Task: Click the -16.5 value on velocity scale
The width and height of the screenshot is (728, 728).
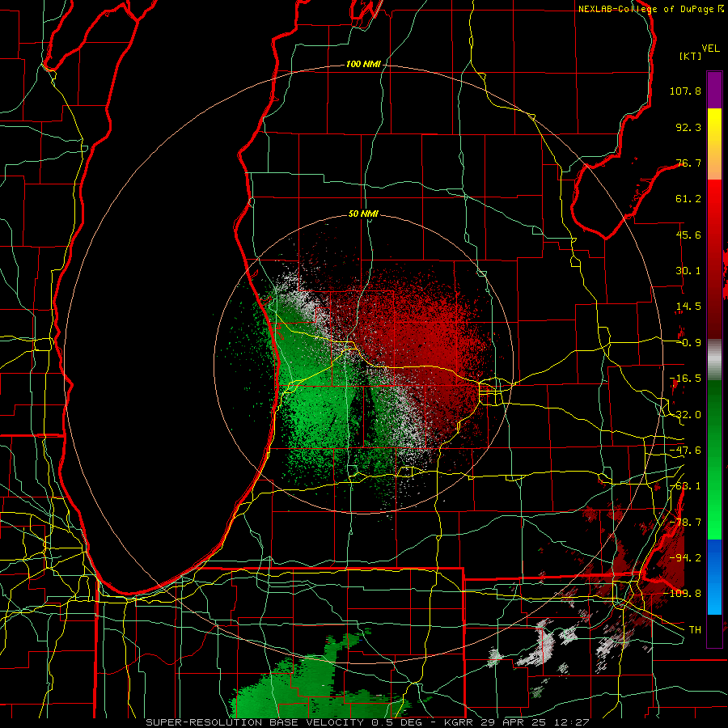Action: tap(686, 379)
